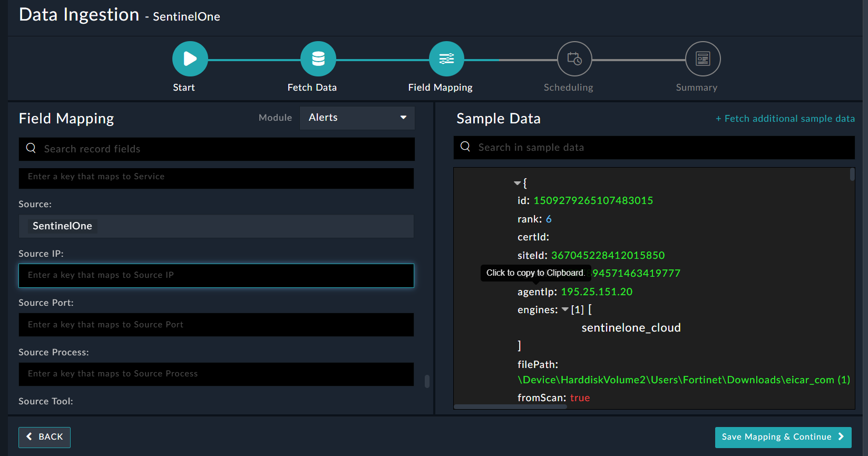Click the sample data vertical scrollbar

852,174
